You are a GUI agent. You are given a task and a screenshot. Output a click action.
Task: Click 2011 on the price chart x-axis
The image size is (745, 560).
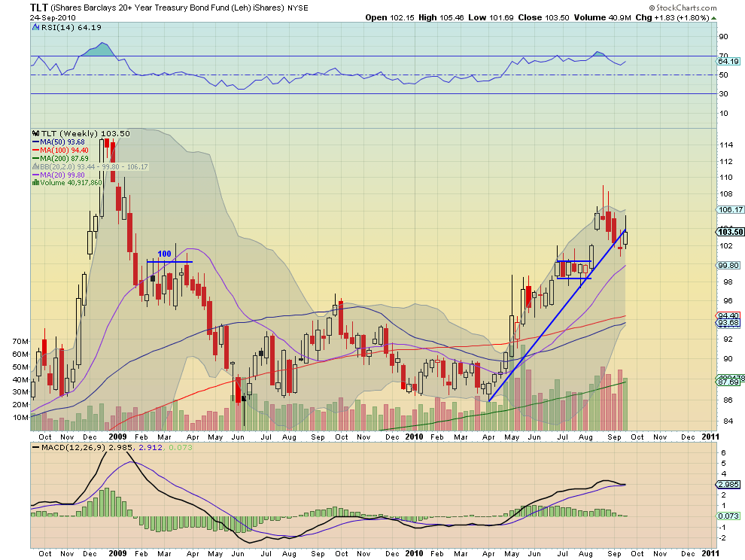tap(710, 437)
